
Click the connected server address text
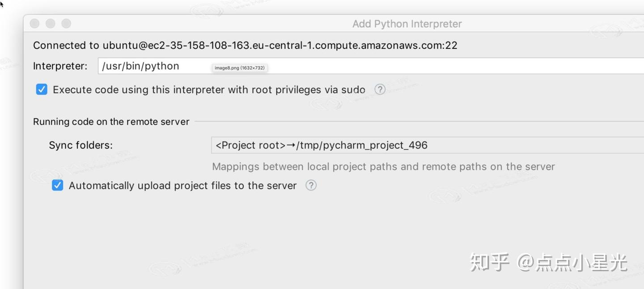click(x=245, y=45)
